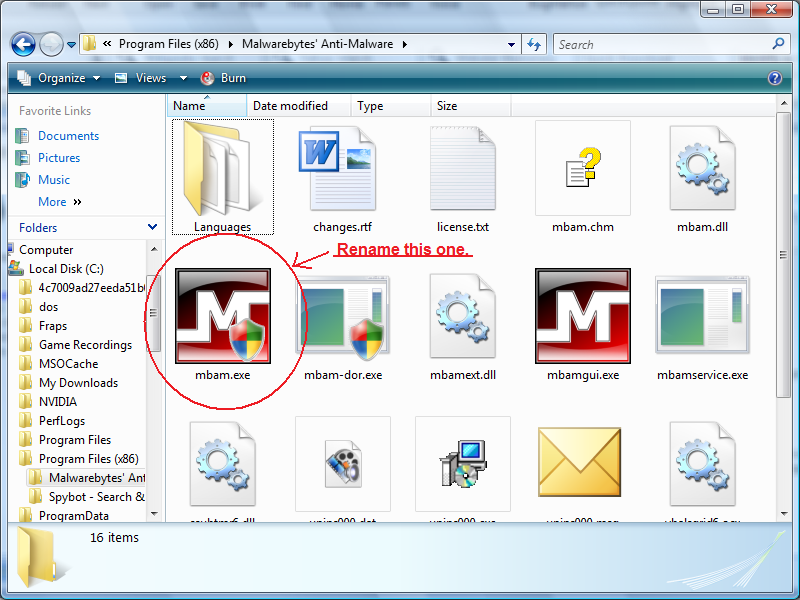
Task: Click the folder tree scroll-down arrow
Action: (154, 514)
